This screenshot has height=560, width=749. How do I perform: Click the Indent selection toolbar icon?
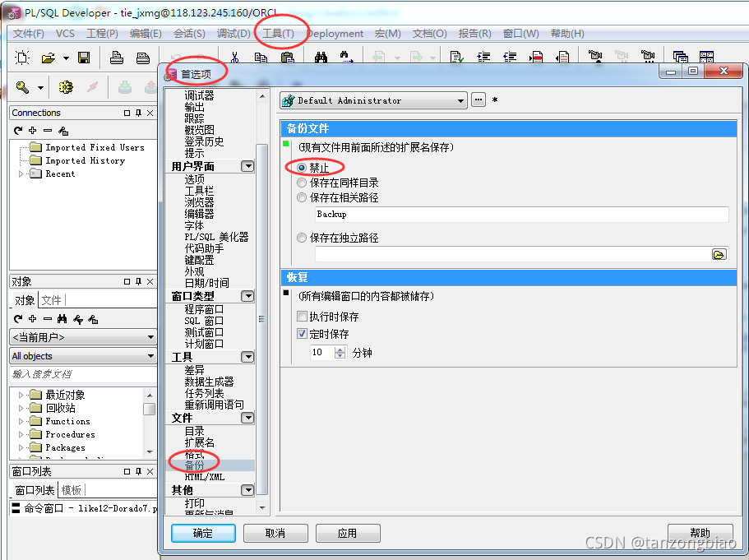[x=483, y=58]
